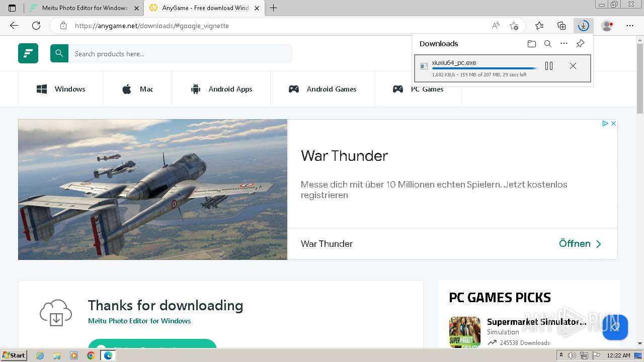Open the PC Games category
The image size is (644, 362).
418,89
